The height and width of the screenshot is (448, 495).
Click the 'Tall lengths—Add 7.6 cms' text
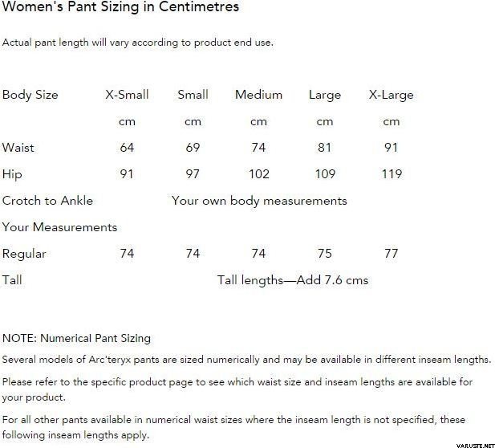(293, 280)
